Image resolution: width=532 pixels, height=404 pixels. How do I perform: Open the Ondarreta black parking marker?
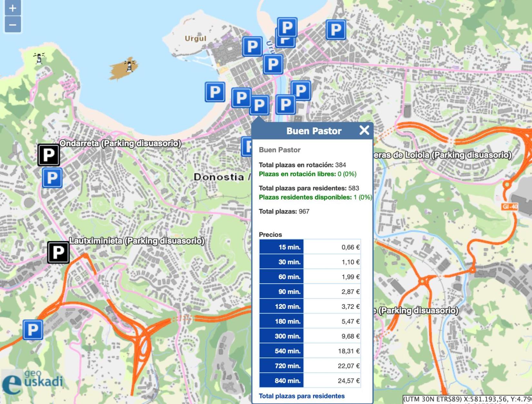click(x=49, y=155)
